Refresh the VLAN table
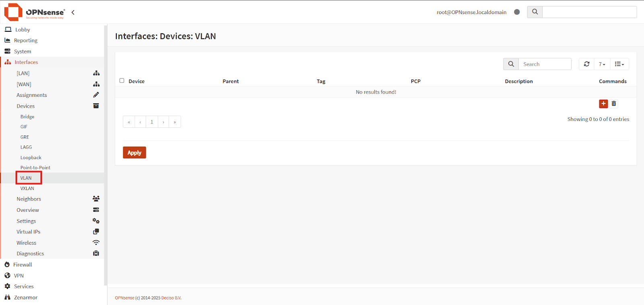 coord(586,64)
